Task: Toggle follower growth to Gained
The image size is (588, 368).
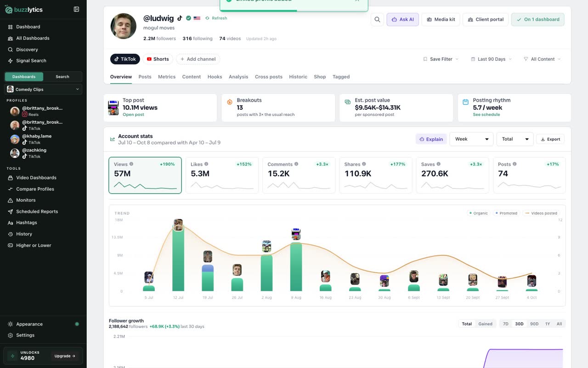Action: [485, 324]
